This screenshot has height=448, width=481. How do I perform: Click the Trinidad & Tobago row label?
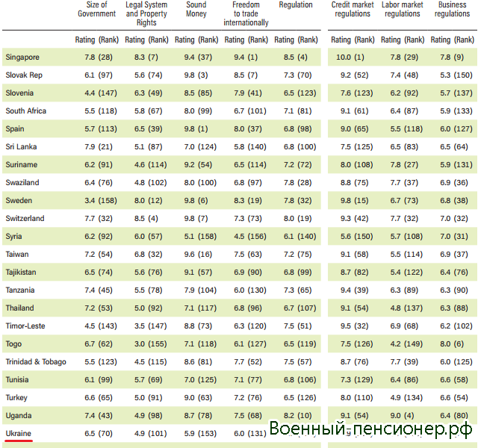[36, 361]
